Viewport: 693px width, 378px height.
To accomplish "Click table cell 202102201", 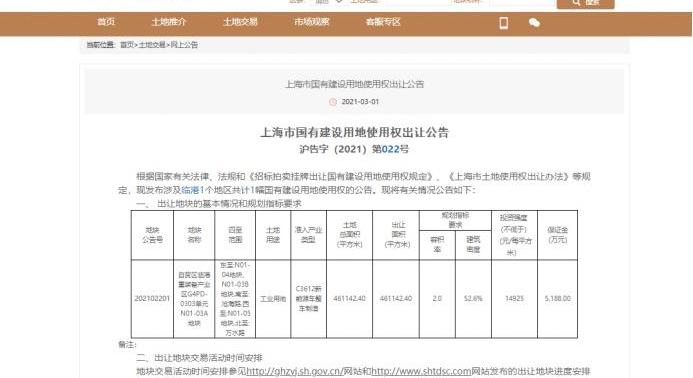I will coord(152,298).
